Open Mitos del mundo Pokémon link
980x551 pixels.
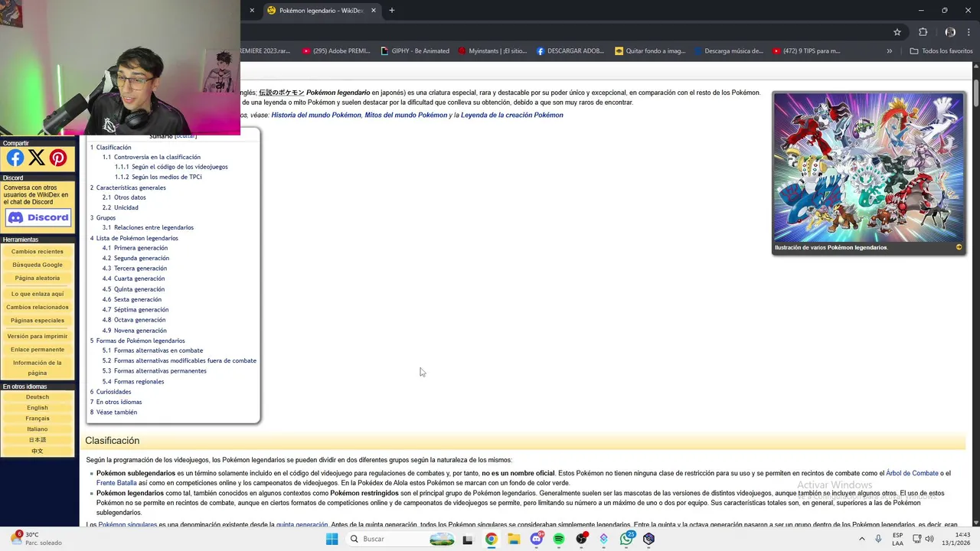coord(406,115)
